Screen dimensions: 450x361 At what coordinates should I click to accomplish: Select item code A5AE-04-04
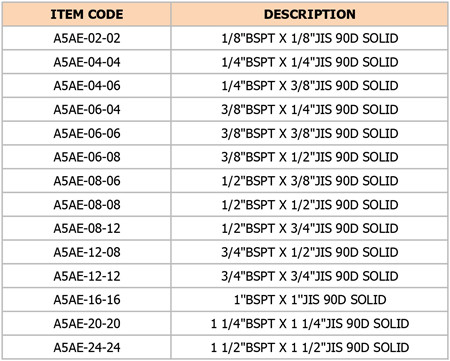click(x=87, y=62)
